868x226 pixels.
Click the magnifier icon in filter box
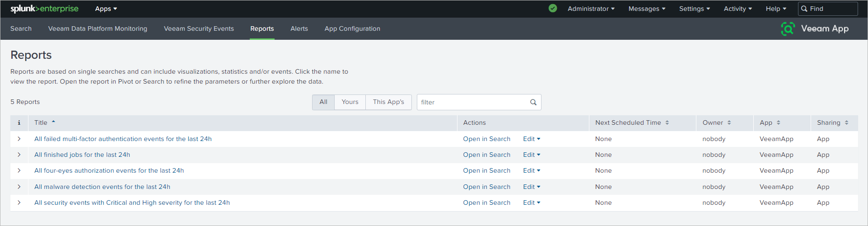tap(533, 102)
